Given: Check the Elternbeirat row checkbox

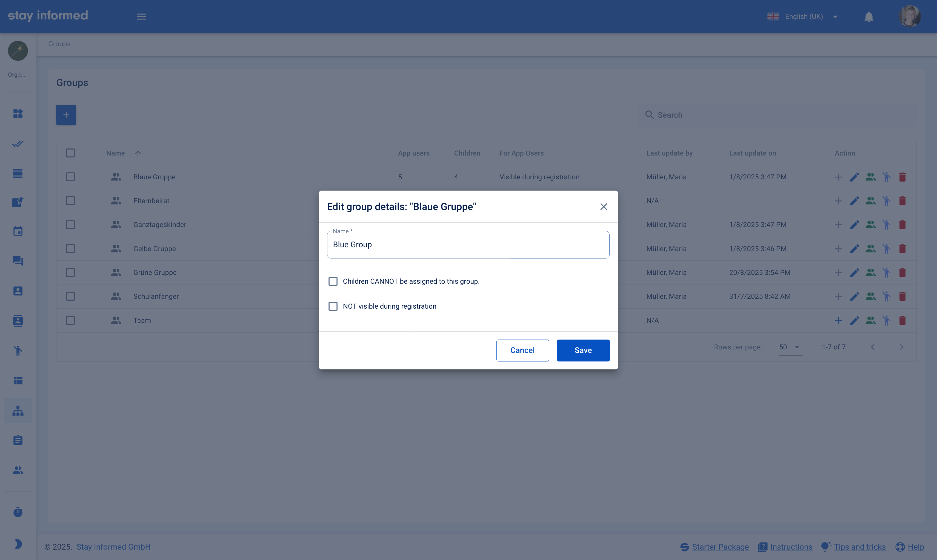Looking at the screenshot, I should pyautogui.click(x=70, y=201).
